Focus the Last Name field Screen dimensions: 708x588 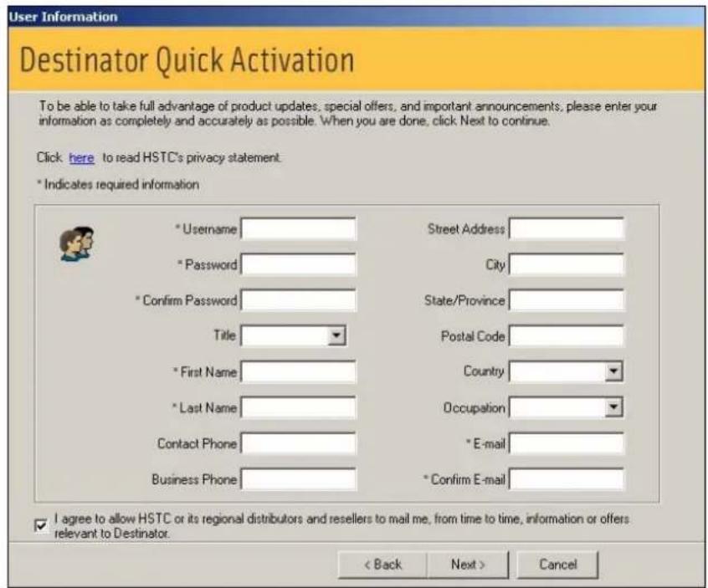tap(299, 407)
